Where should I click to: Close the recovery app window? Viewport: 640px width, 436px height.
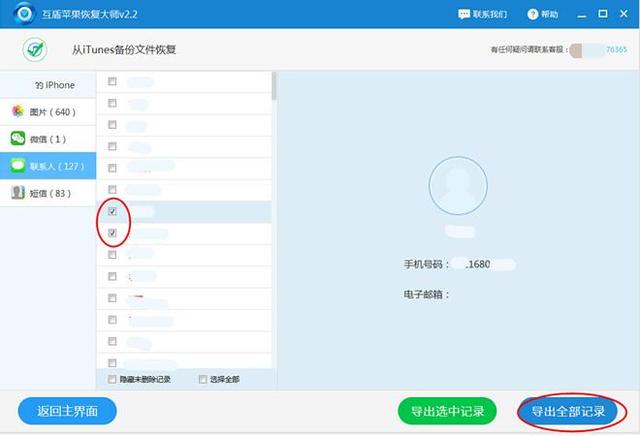pyautogui.click(x=624, y=14)
